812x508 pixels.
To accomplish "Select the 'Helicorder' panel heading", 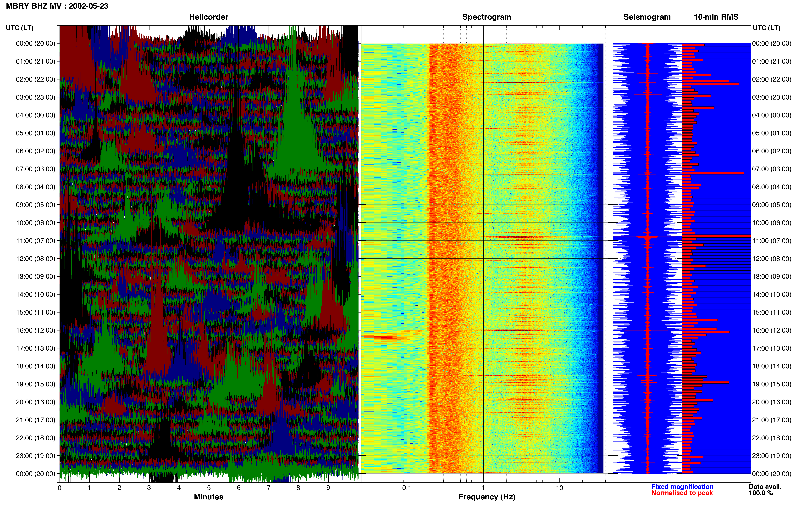I will click(x=209, y=17).
